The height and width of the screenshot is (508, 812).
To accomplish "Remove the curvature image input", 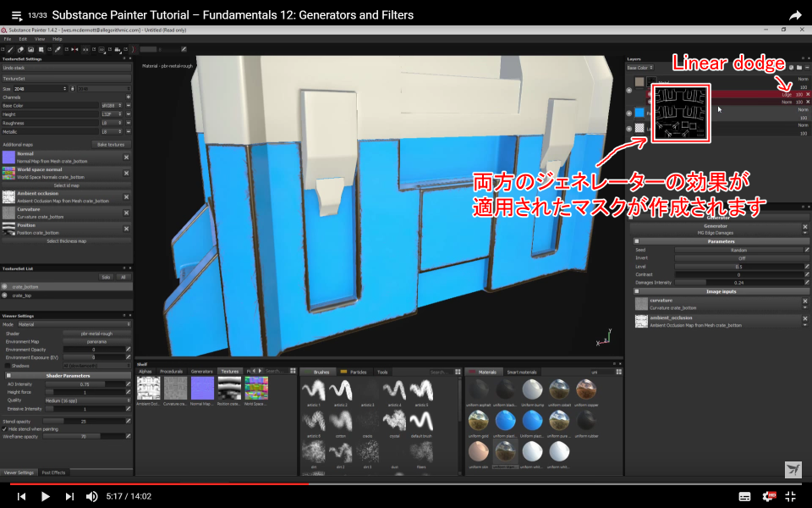I will tap(805, 301).
